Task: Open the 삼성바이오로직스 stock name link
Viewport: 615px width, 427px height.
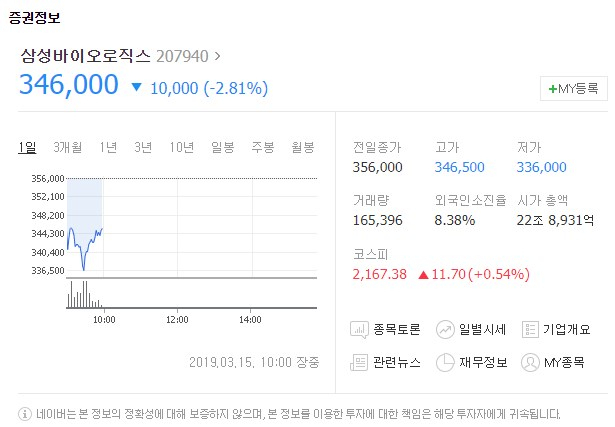Action: [x=85, y=56]
